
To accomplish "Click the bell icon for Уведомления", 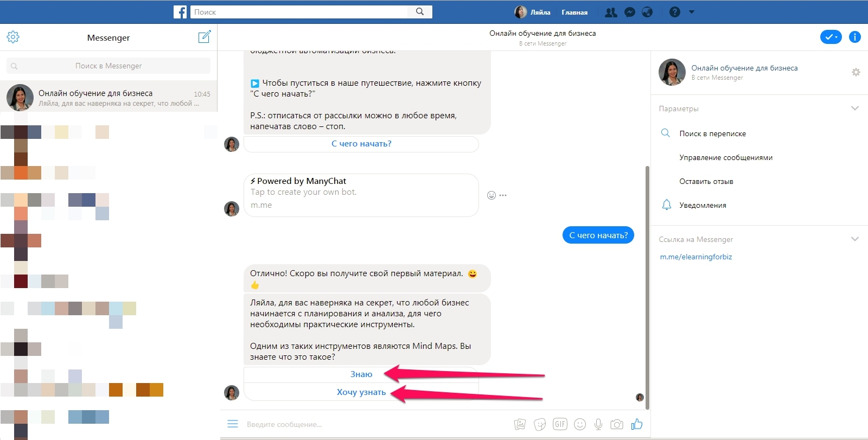I will 667,205.
